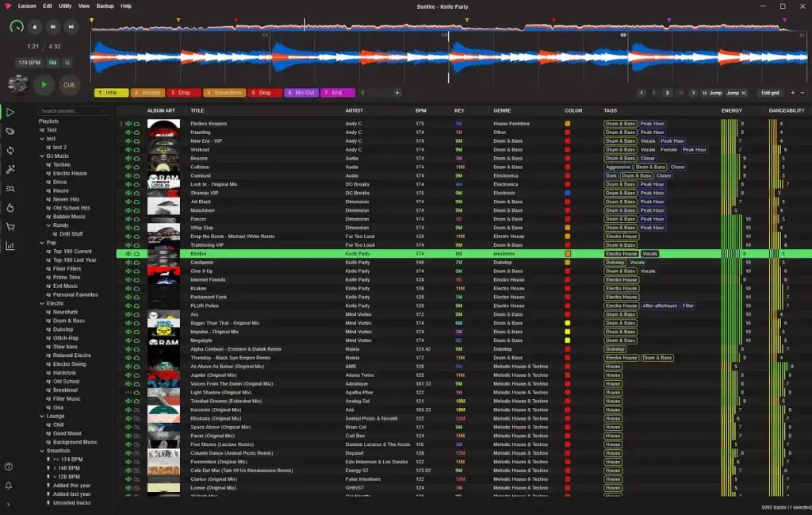
Task: Click the yellow color swatch for Bigger Than That
Action: tap(568, 323)
